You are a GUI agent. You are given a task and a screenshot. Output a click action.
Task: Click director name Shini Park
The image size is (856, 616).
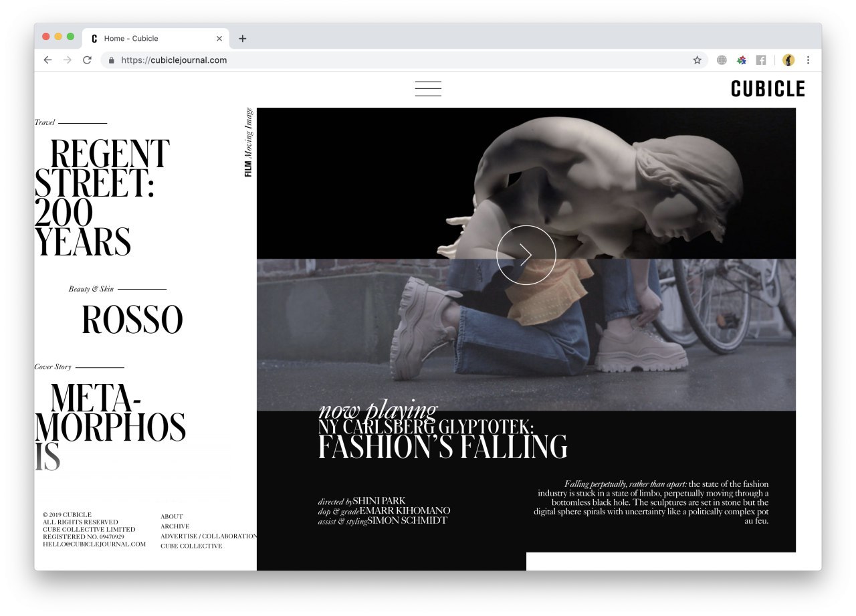point(379,500)
